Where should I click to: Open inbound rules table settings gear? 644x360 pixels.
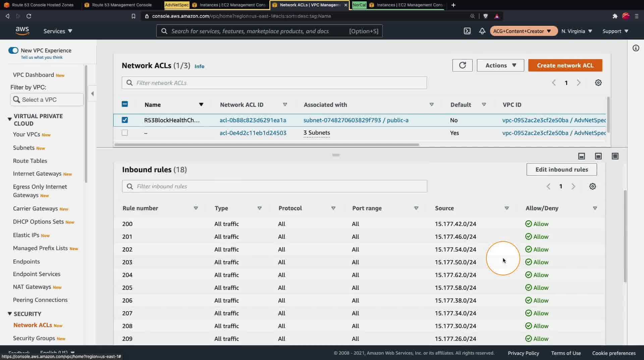(592, 186)
